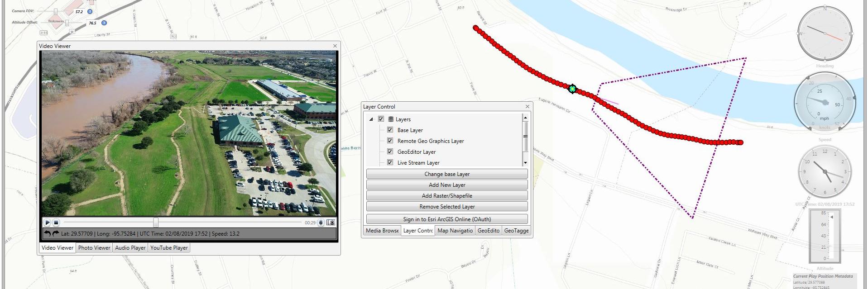Open help for Camera FOV
The height and width of the screenshot is (289, 868).
pyautogui.click(x=90, y=12)
